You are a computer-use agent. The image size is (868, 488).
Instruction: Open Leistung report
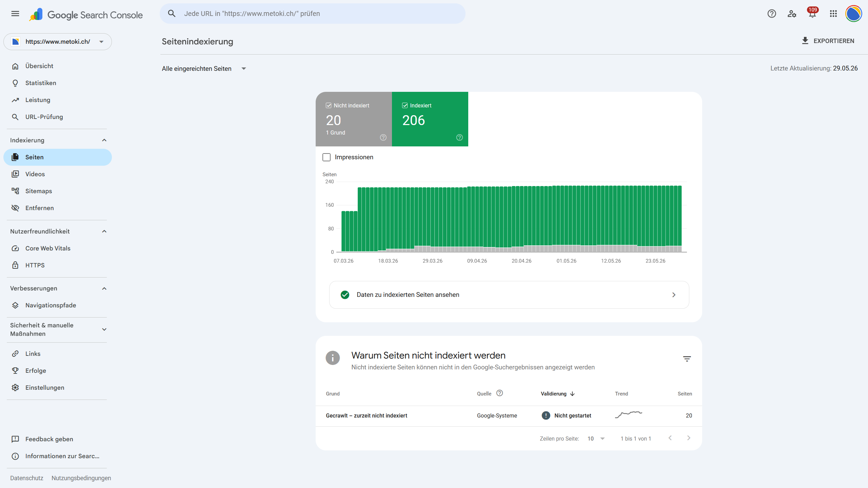[x=58, y=100]
